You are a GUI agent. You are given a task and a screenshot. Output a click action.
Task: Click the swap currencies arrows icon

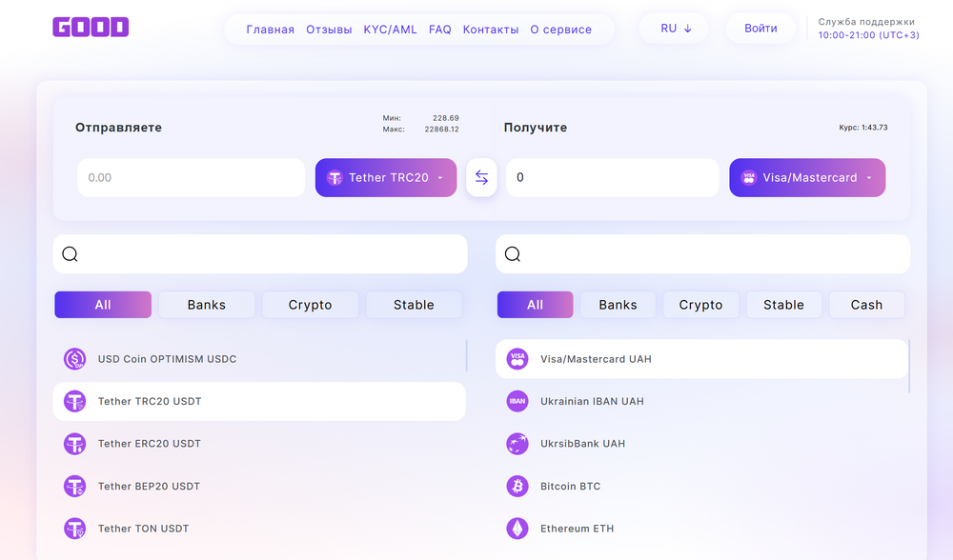(x=481, y=177)
